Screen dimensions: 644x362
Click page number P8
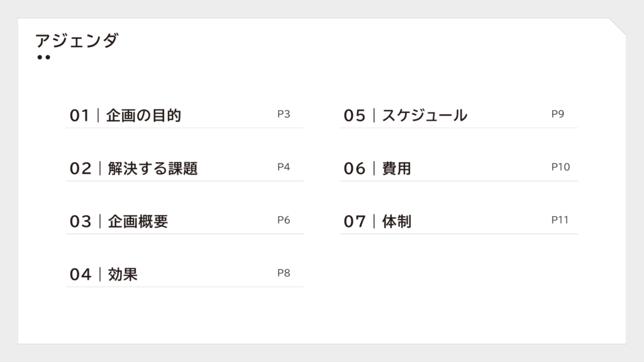(284, 273)
